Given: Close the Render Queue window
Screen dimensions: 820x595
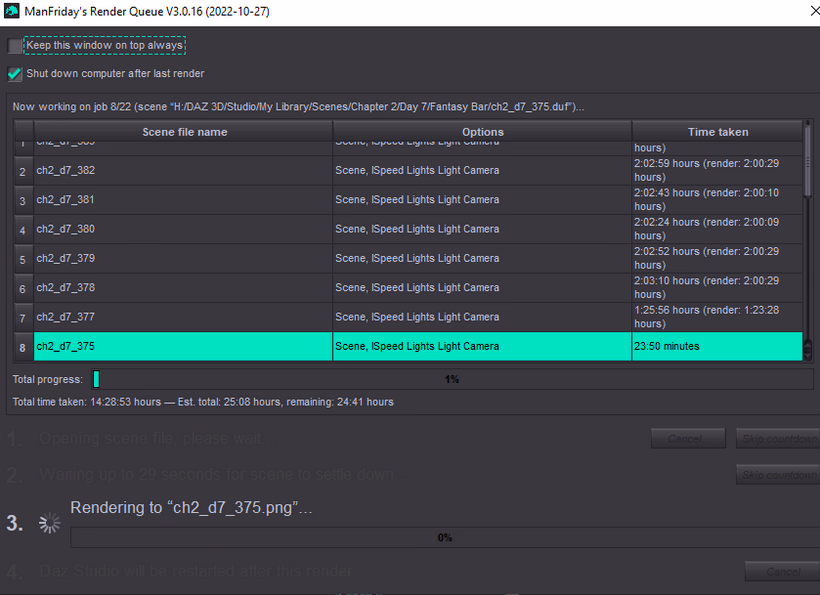Looking at the screenshot, I should pyautogui.click(x=807, y=12).
